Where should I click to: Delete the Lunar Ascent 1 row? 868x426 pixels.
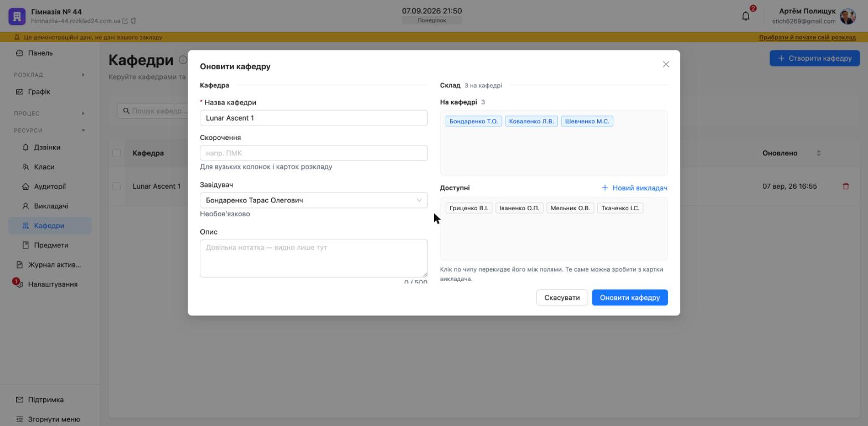(845, 186)
